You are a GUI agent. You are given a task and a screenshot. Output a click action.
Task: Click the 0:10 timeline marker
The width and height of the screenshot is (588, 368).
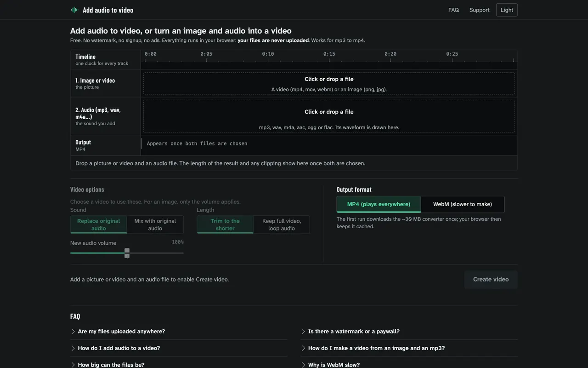pyautogui.click(x=268, y=54)
